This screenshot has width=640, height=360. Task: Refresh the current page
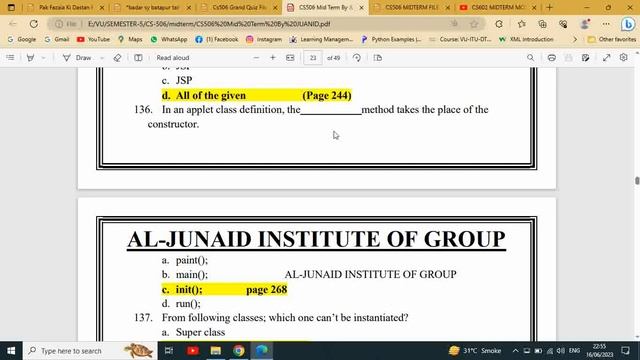click(x=33, y=24)
